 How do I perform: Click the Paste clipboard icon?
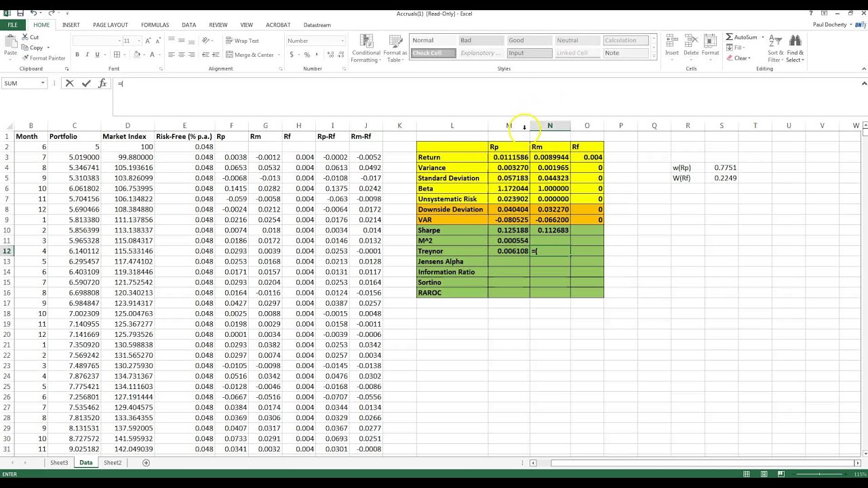[x=10, y=43]
